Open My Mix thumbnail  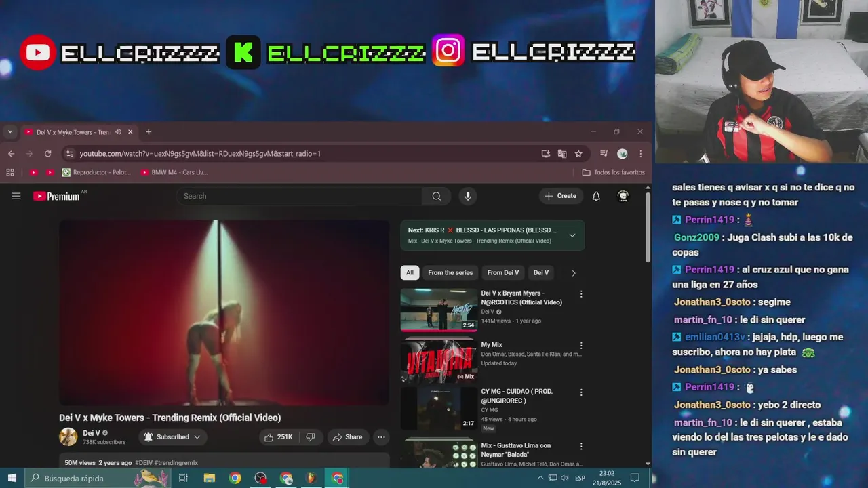pos(439,361)
